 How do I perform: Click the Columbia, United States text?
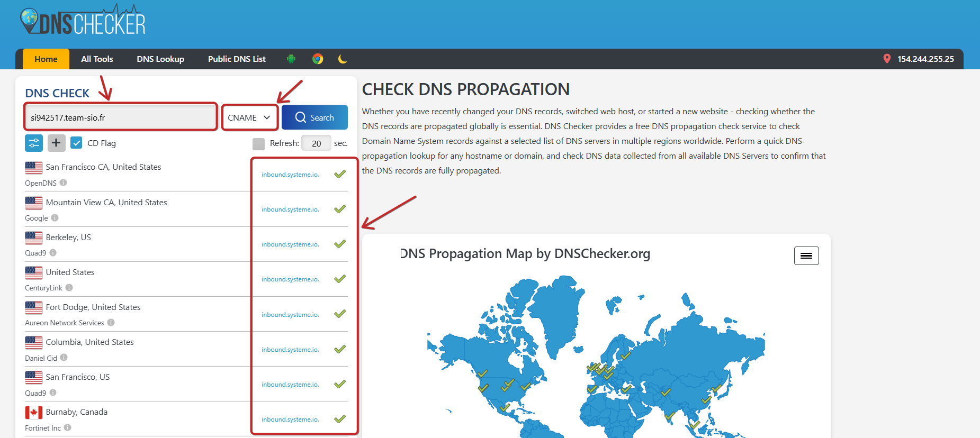tap(89, 342)
